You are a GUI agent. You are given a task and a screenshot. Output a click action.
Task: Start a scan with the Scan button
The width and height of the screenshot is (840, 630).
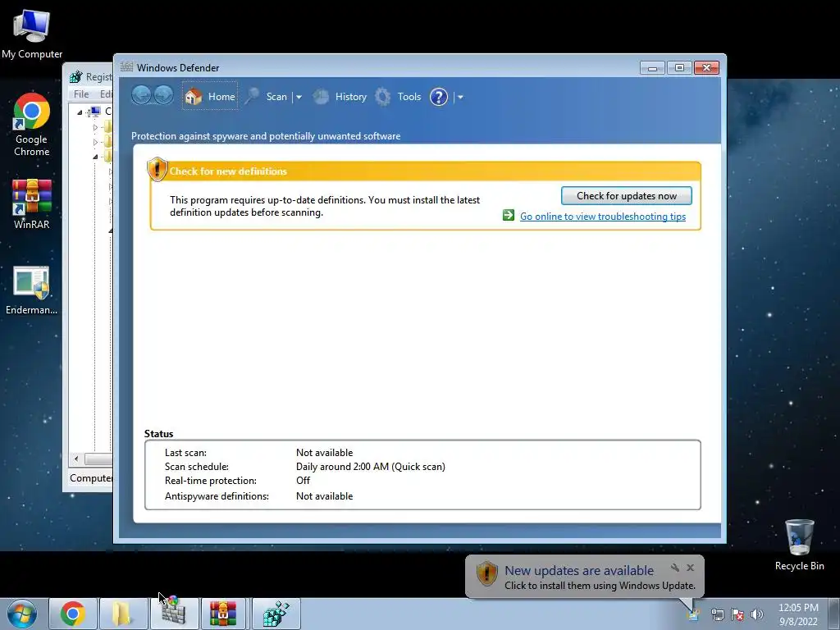267,97
